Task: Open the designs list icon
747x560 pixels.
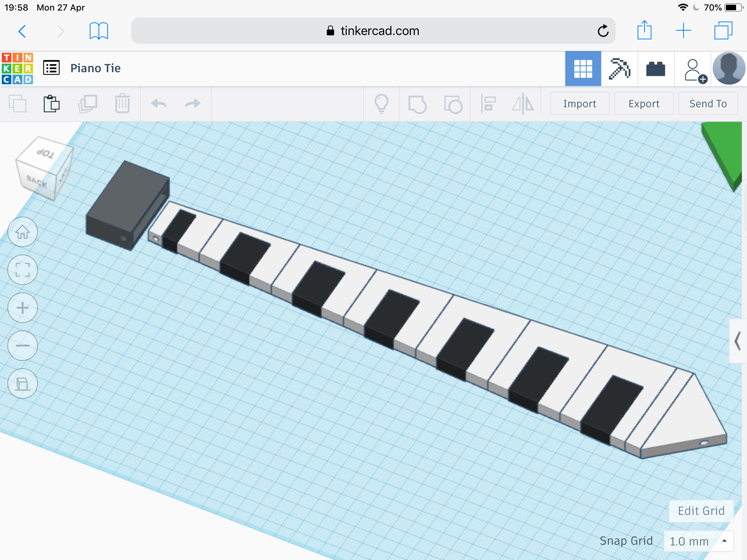Action: coord(51,68)
